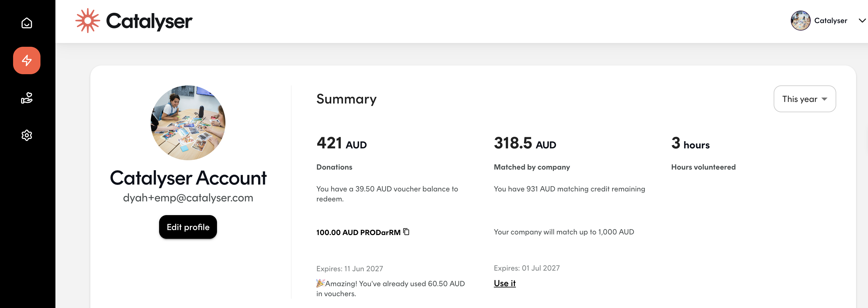Follow the Use it link

[504, 283]
